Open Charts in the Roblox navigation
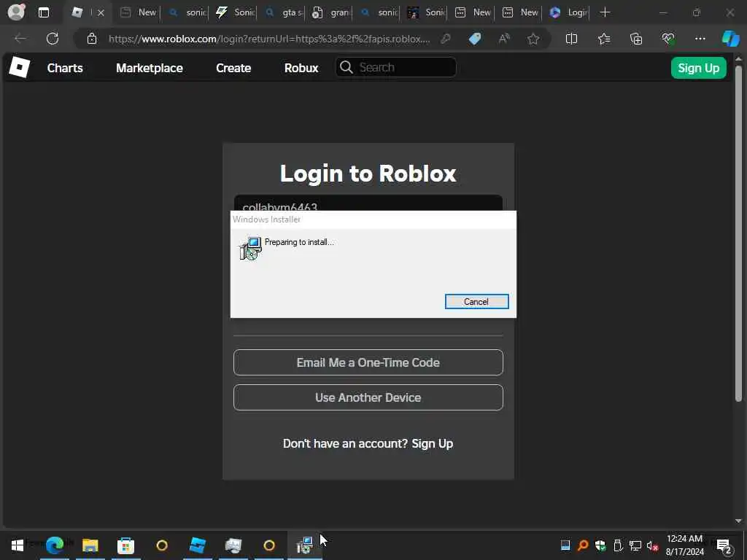Viewport: 747px width, 560px height. [65, 68]
